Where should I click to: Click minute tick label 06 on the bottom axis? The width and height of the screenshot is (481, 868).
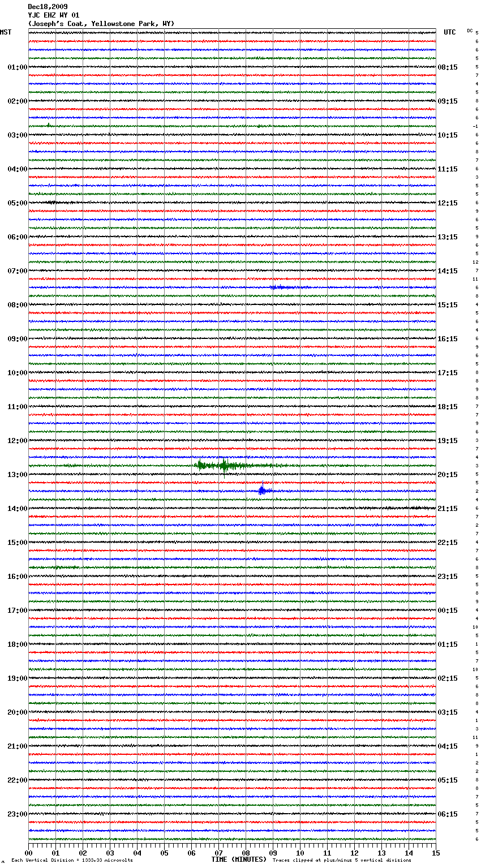point(191,853)
